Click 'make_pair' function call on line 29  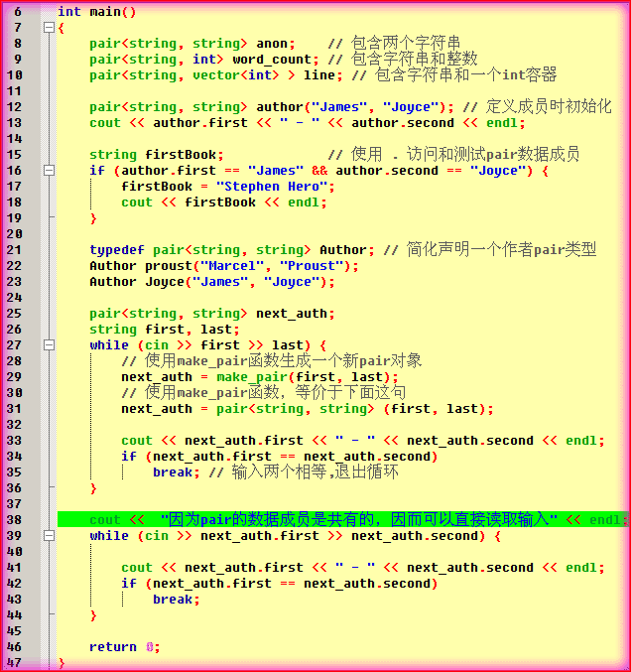point(251,377)
